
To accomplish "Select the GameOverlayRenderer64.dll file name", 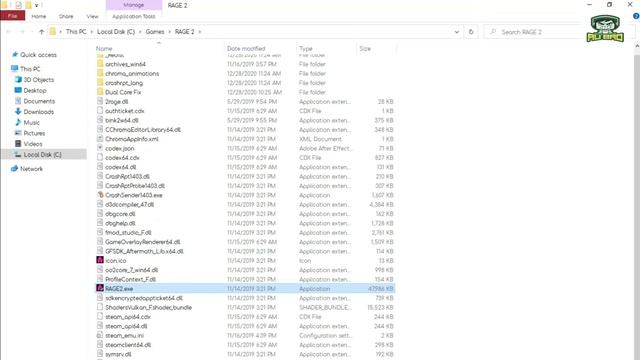I will [142, 242].
